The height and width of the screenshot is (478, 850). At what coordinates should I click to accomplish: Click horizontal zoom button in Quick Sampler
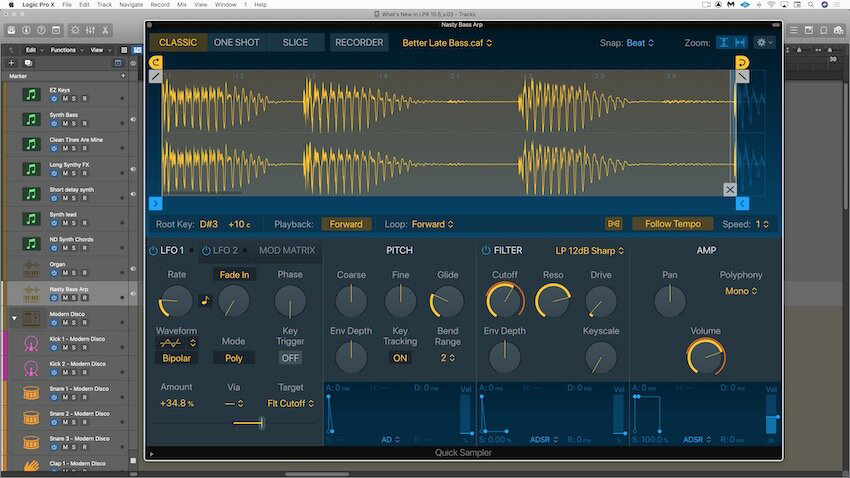(740, 42)
